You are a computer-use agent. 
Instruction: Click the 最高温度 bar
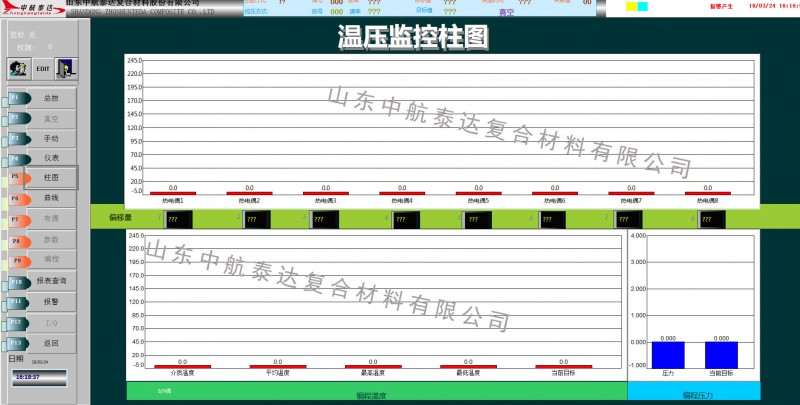373,367
